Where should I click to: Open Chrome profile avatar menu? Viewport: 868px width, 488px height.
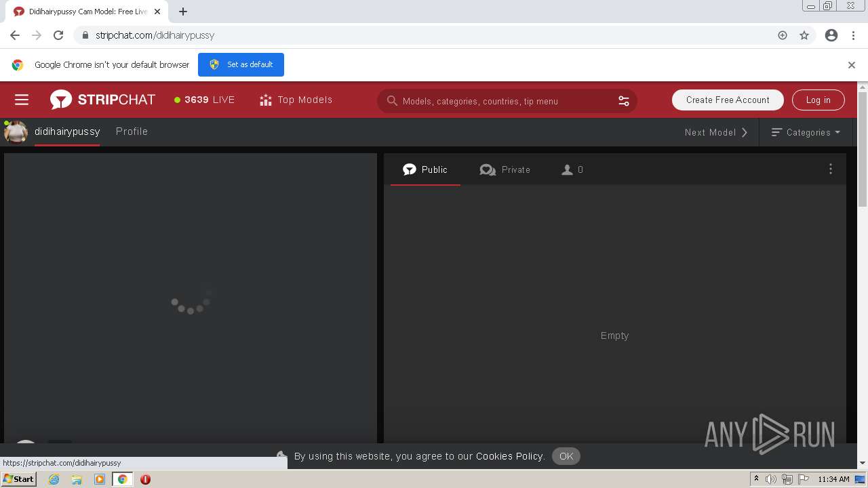pos(831,35)
